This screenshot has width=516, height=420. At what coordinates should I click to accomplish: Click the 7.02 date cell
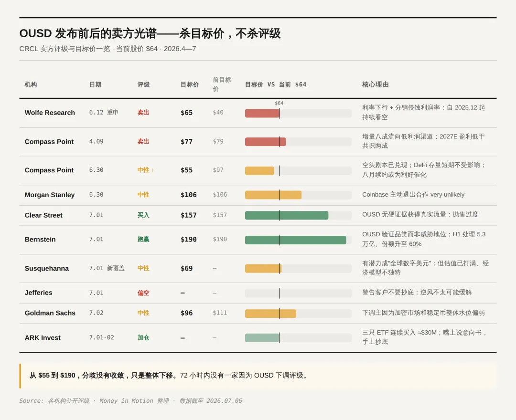[96, 313]
